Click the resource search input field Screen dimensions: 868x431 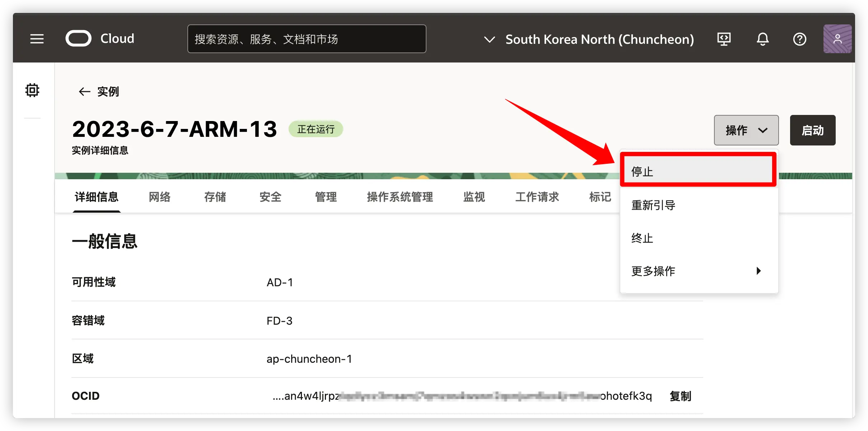click(307, 39)
